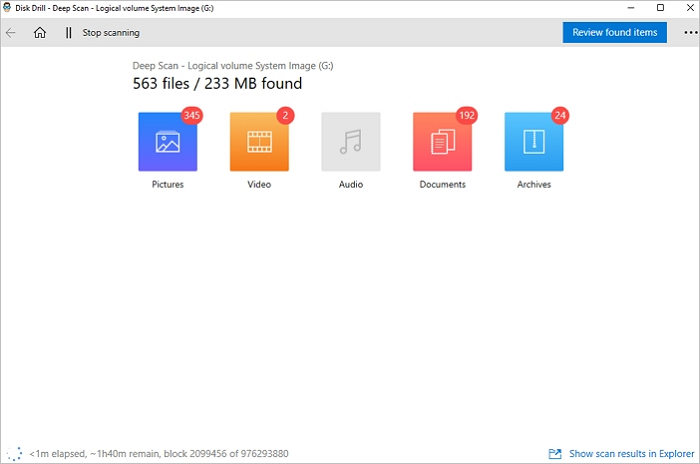This screenshot has width=700, height=464.
Task: Open the Archives category tile
Action: point(533,142)
